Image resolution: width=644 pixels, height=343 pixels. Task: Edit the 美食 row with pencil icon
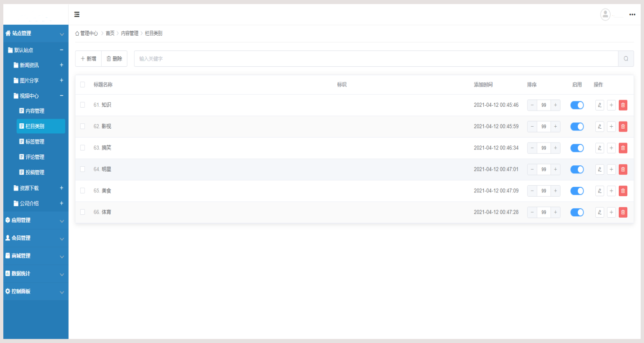[600, 191]
